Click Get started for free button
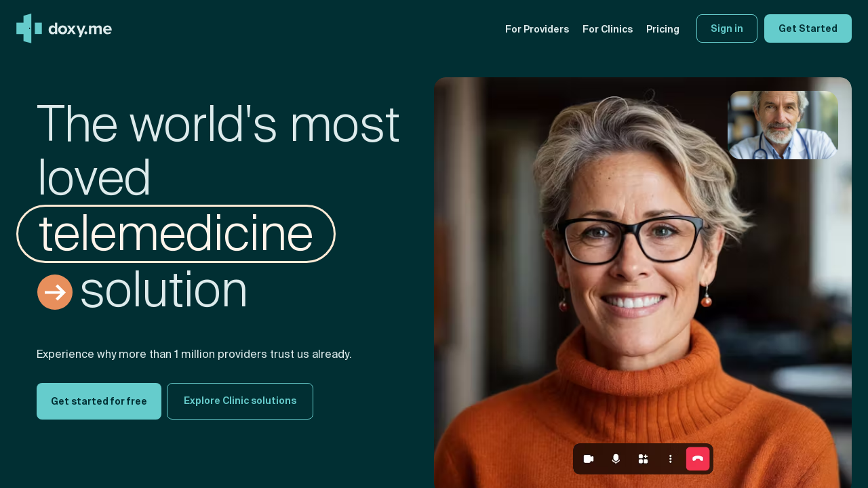Viewport: 868px width, 488px height. (x=99, y=401)
